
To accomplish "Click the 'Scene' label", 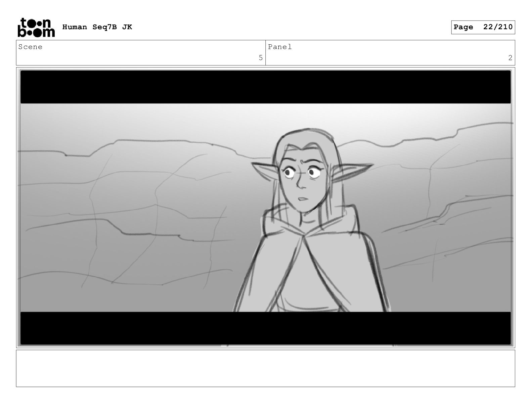I will coord(31,47).
